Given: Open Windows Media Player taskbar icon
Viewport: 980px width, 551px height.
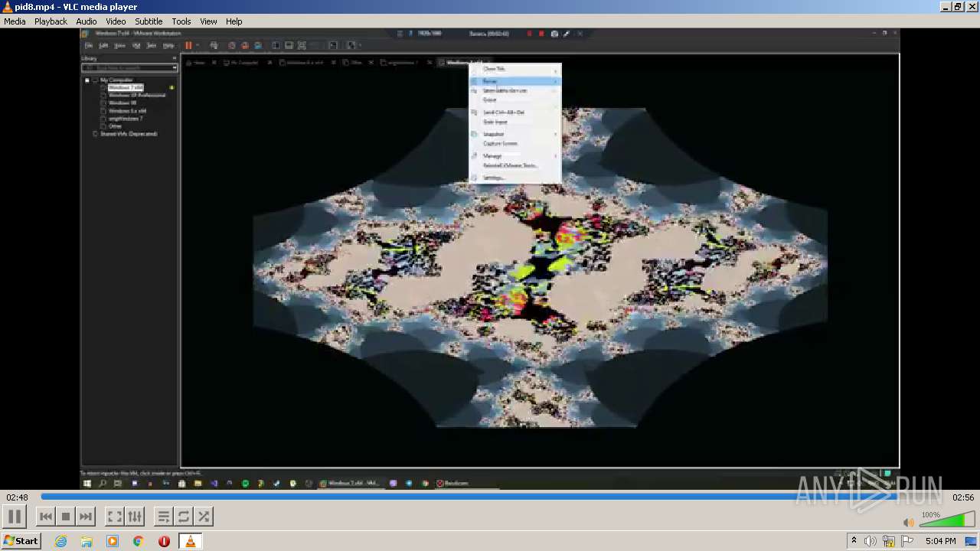Looking at the screenshot, I should tap(113, 541).
